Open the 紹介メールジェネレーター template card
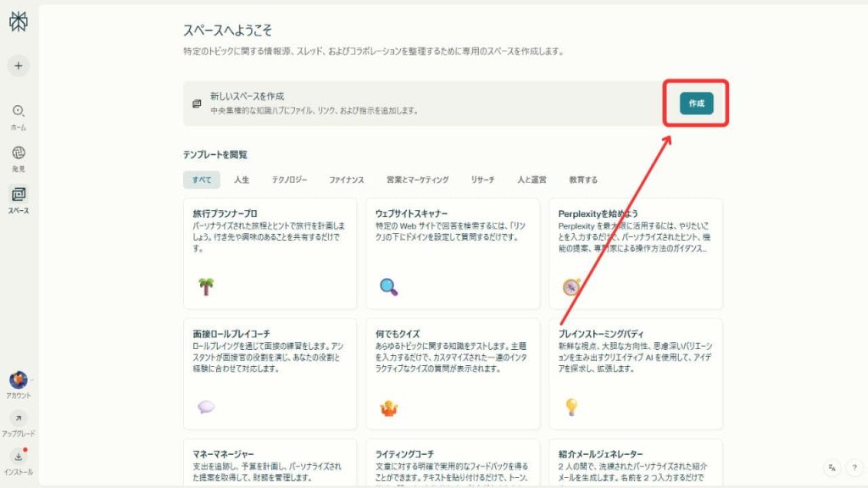This screenshot has width=868, height=488. 636,463
